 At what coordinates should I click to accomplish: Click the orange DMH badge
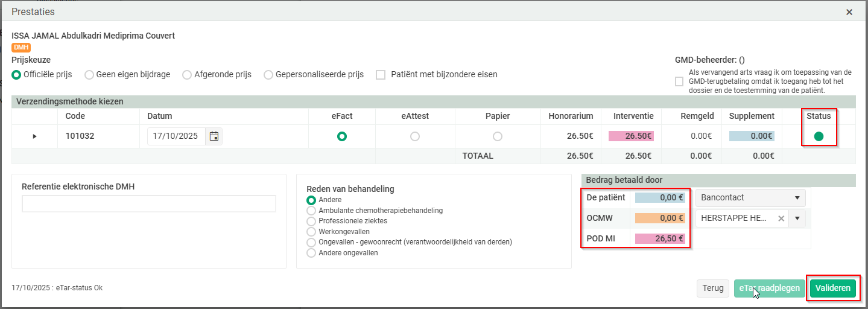point(21,48)
